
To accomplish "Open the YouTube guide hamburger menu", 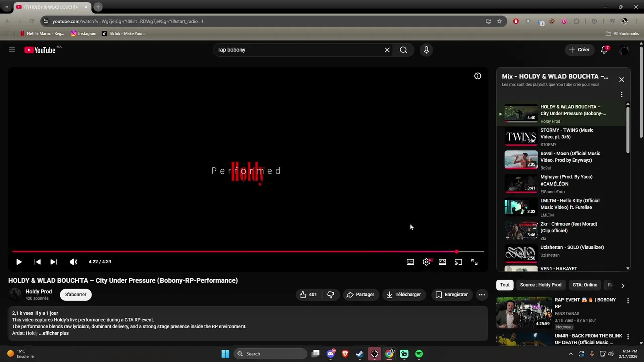I will click(x=12, y=50).
